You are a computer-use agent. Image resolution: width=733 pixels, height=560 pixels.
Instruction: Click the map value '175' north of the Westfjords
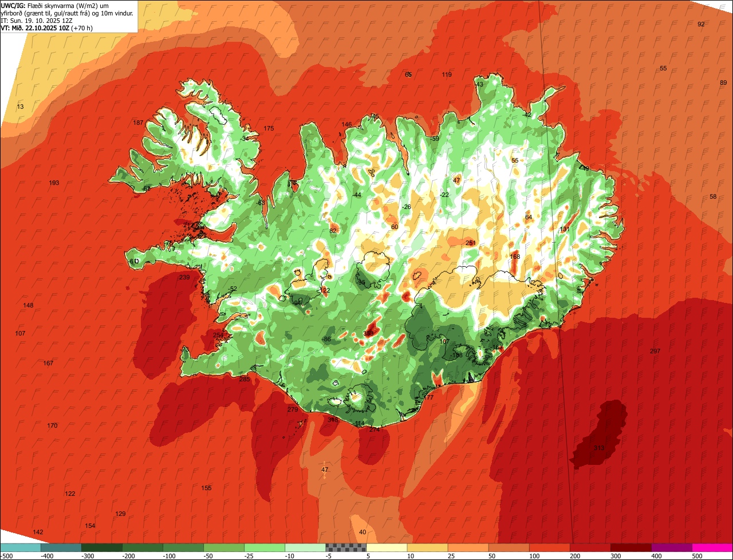(269, 128)
